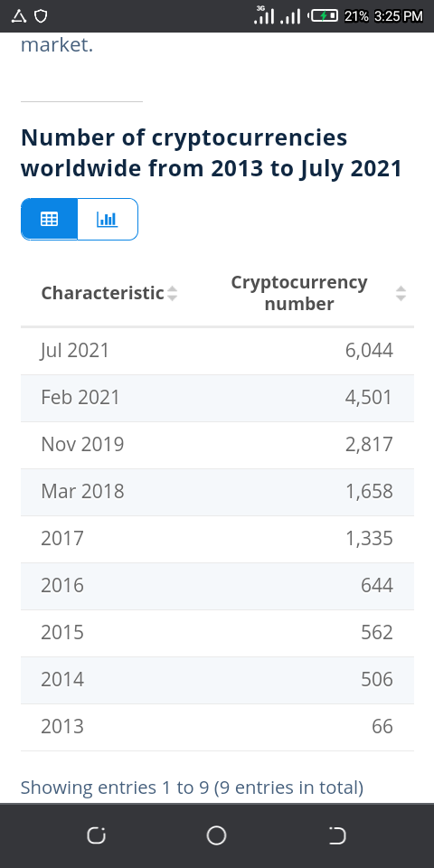
Task: Tap the second signal bars icon
Action: click(x=290, y=16)
